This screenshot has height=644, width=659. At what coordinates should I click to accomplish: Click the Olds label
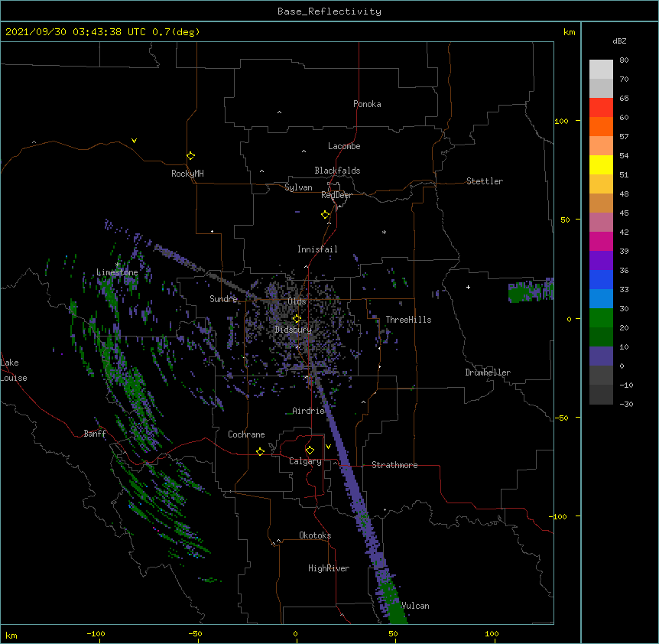coord(297,301)
